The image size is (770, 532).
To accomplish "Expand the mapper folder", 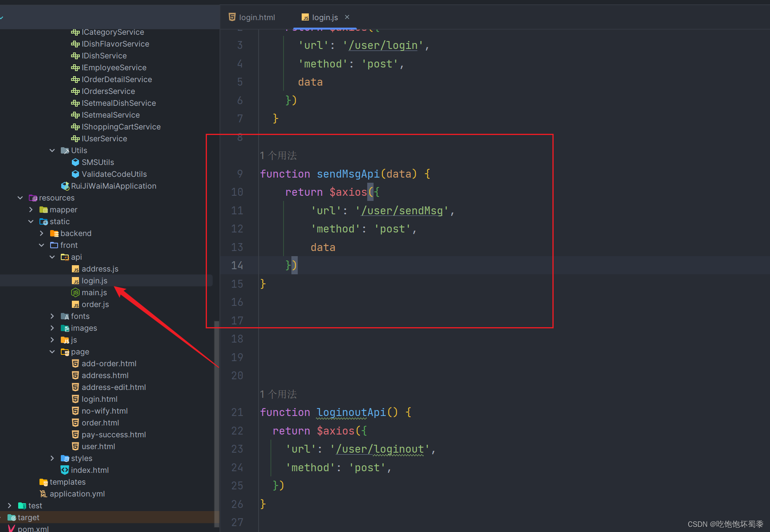I will pos(31,210).
